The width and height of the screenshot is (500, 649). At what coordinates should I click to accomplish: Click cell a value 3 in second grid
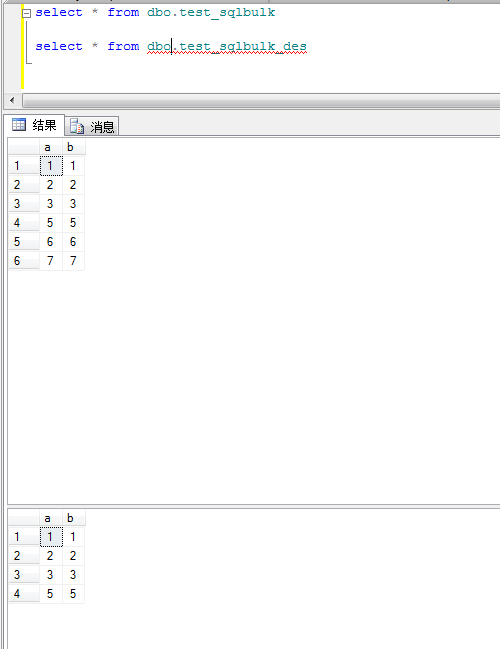point(51,574)
